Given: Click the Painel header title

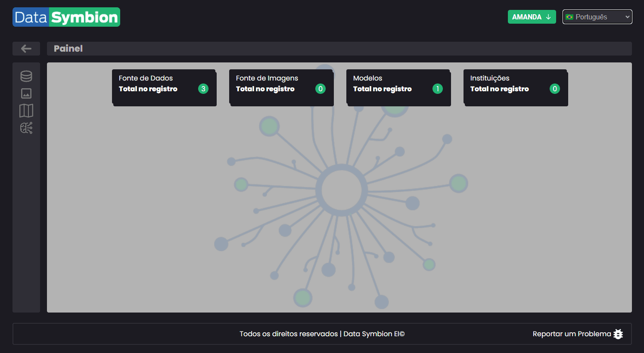Looking at the screenshot, I should point(68,49).
